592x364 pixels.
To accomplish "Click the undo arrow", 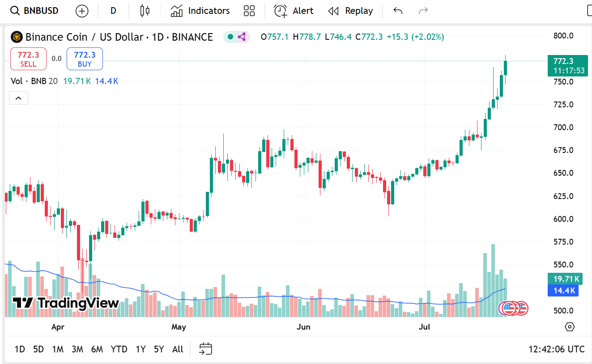I will tap(398, 11).
